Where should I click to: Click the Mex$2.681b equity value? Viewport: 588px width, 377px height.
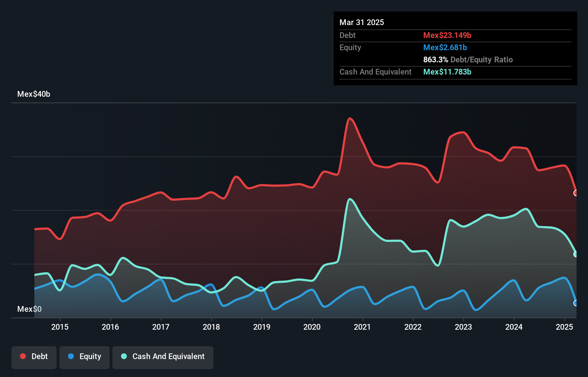point(445,47)
